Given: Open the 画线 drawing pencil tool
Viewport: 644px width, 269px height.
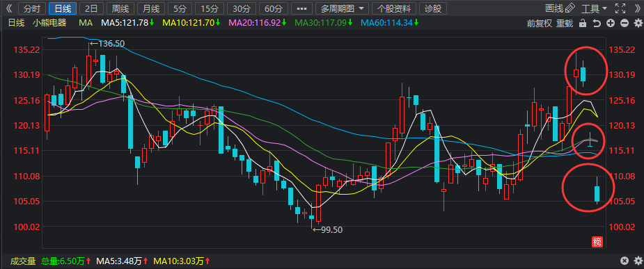Looking at the screenshot, I should (560, 8).
